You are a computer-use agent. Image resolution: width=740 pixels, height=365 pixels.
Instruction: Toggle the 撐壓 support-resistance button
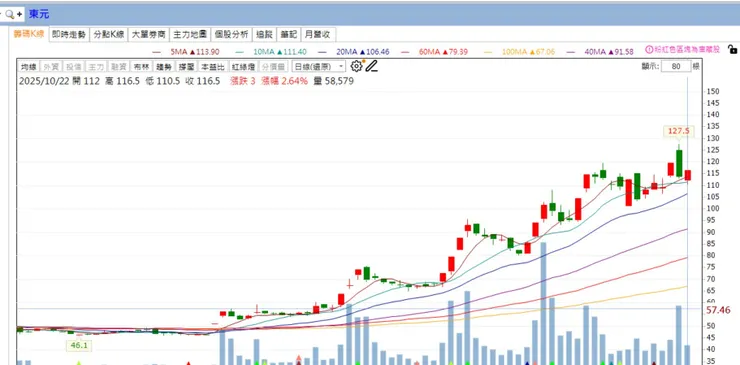point(186,67)
